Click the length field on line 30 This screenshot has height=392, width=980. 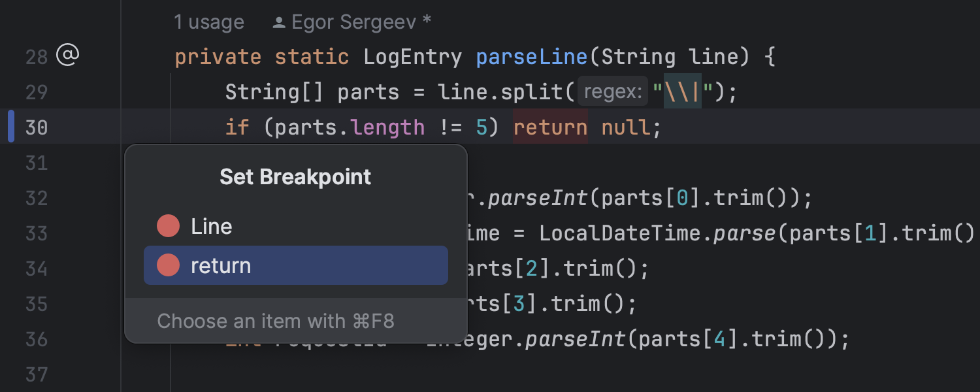point(388,127)
